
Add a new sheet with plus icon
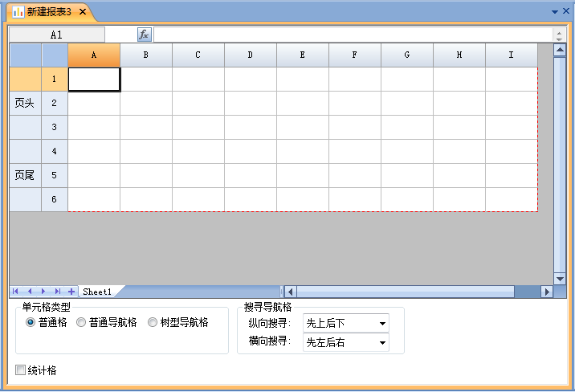pyautogui.click(x=71, y=292)
